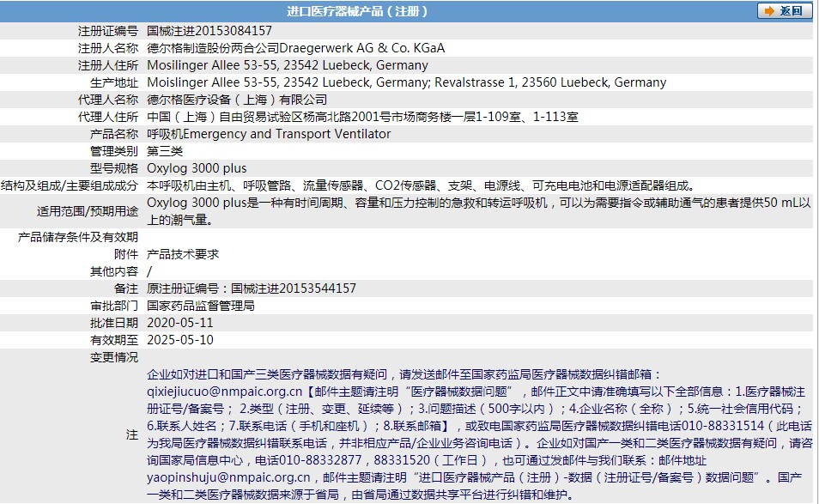Click approval date 2020-05-11

tap(180, 323)
